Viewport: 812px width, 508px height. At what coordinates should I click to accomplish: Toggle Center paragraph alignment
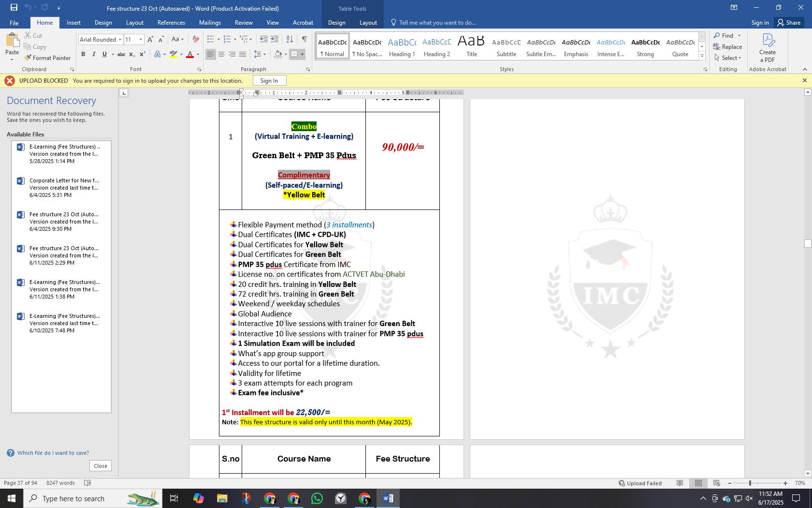point(221,54)
